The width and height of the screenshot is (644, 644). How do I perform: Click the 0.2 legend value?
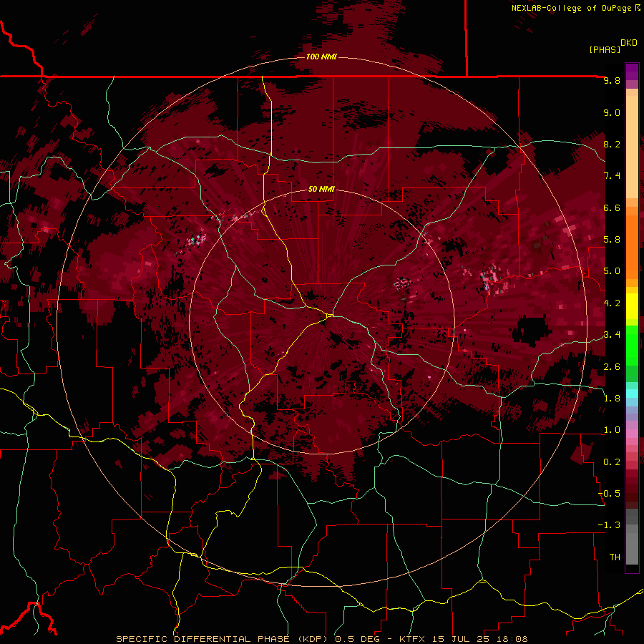612,462
